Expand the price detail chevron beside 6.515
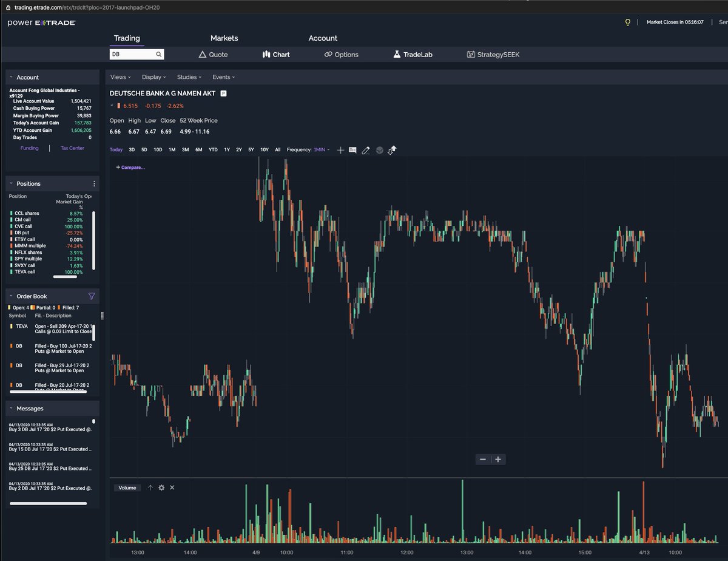The width and height of the screenshot is (728, 561). click(112, 106)
